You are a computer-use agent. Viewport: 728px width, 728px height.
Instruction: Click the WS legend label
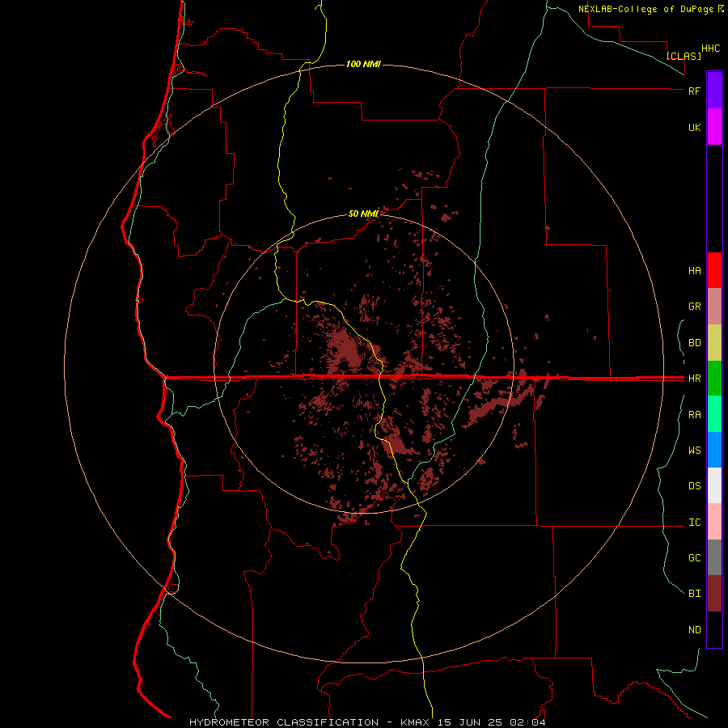click(694, 450)
